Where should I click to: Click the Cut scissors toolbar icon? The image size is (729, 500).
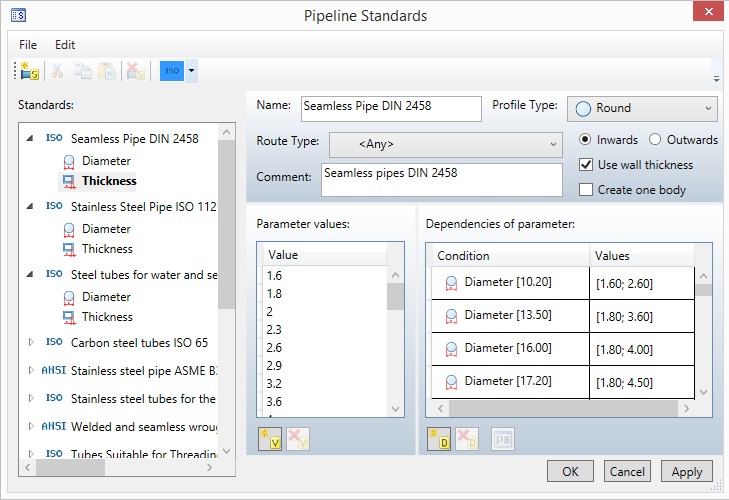57,71
